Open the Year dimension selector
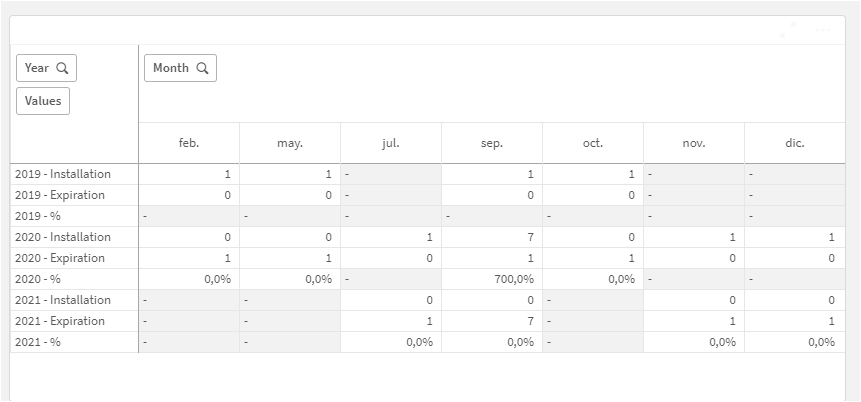The image size is (861, 402). [x=37, y=68]
